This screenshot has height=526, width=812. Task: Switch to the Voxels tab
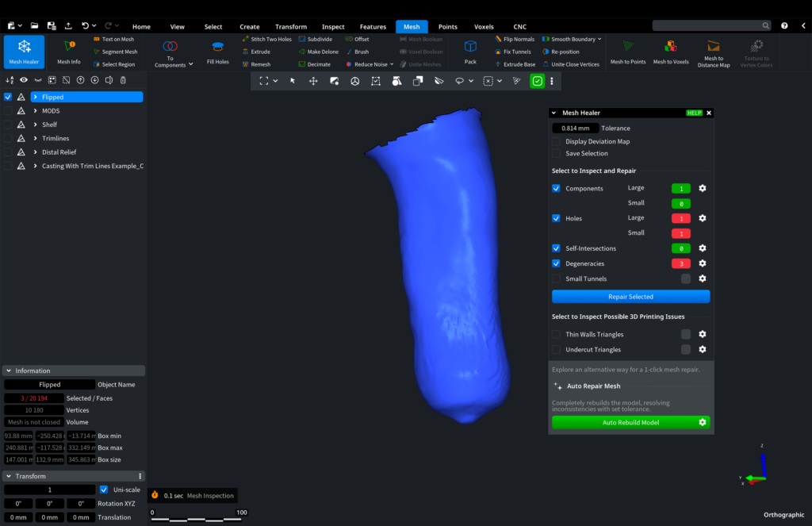[x=483, y=27]
